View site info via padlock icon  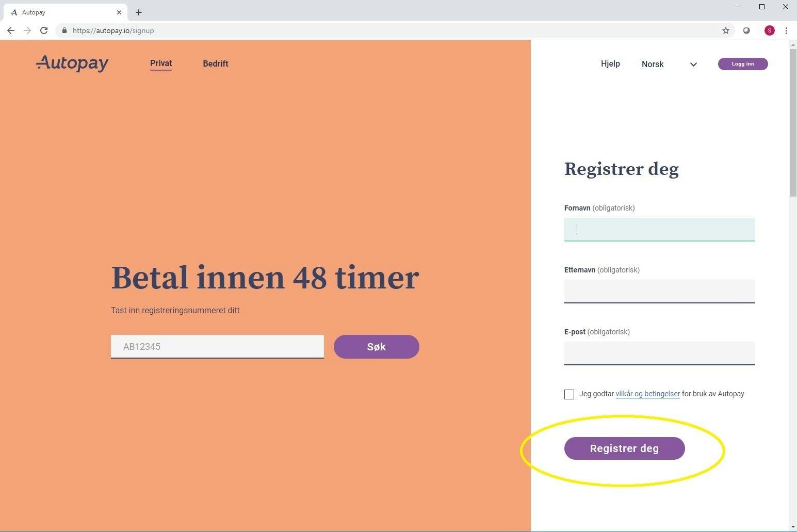pos(64,30)
